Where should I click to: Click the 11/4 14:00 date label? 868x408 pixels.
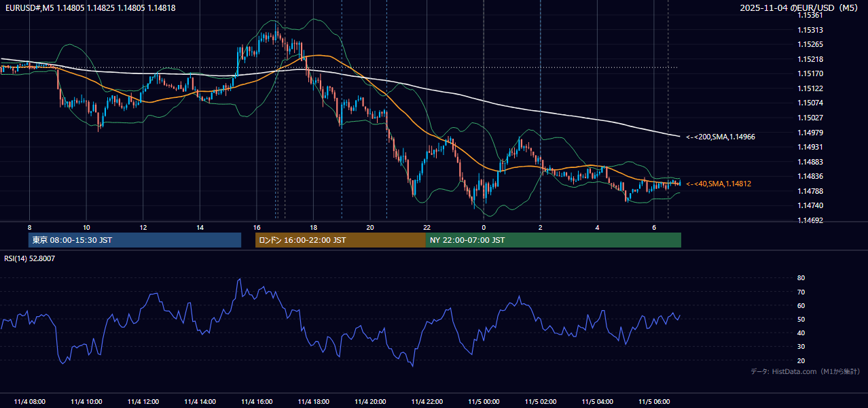click(x=200, y=402)
